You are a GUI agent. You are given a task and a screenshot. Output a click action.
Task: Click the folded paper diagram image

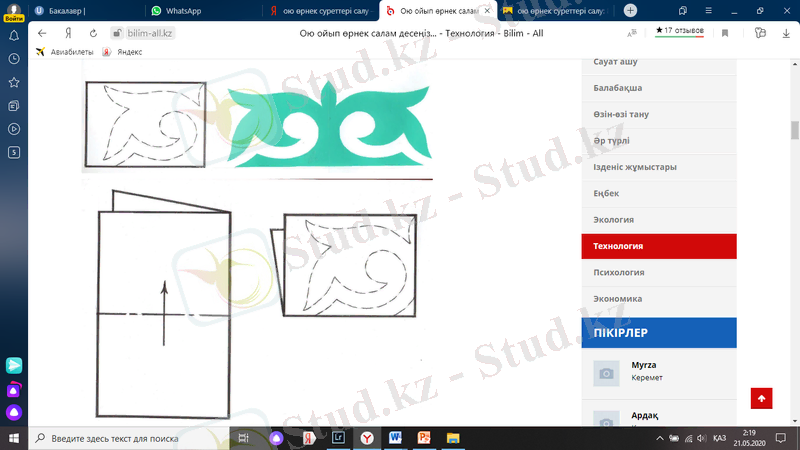click(x=163, y=305)
